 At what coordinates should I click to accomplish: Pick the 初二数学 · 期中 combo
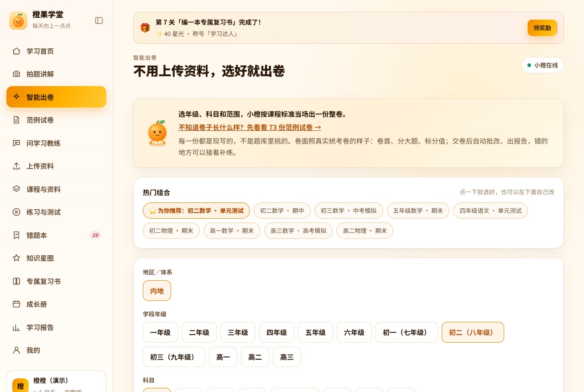pyautogui.click(x=282, y=211)
